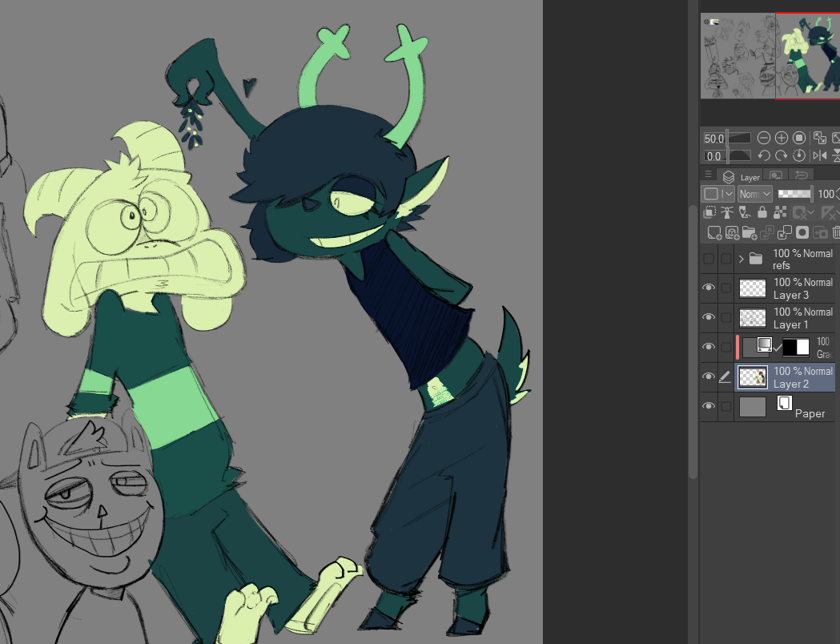Click the Reset rotation dial icon
840x644 pixels.
tap(798, 155)
